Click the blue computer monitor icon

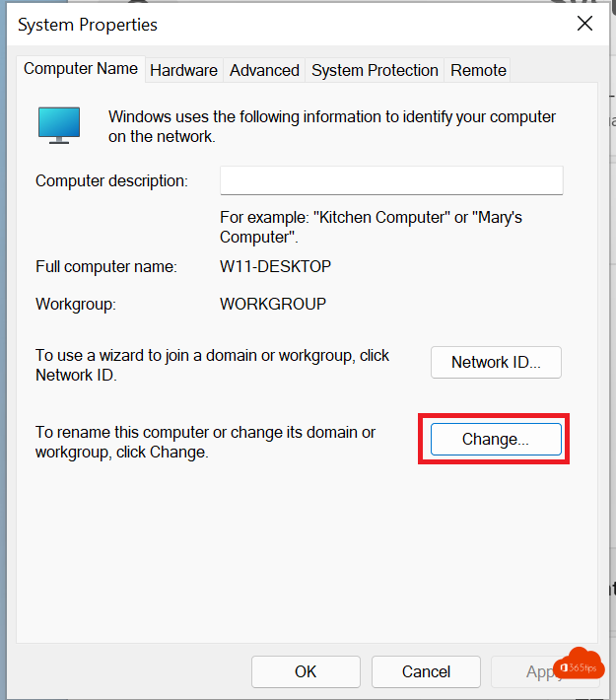pos(59,125)
